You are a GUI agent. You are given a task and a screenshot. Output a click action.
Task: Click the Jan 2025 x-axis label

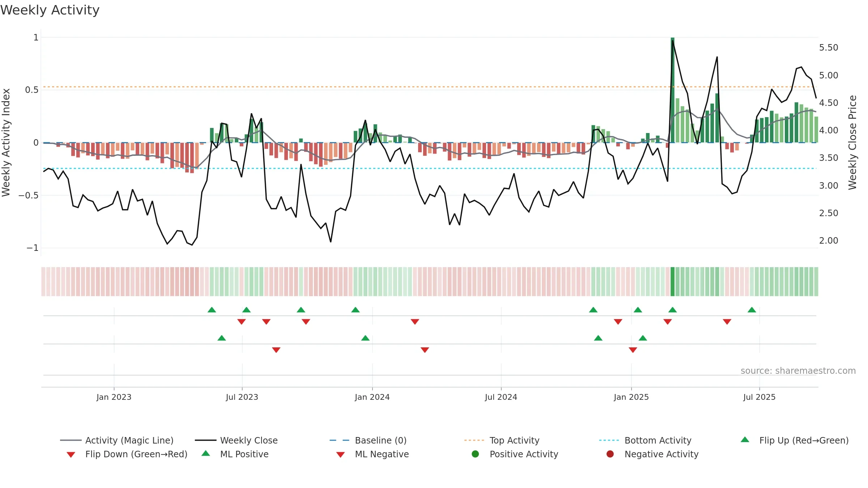(x=631, y=397)
